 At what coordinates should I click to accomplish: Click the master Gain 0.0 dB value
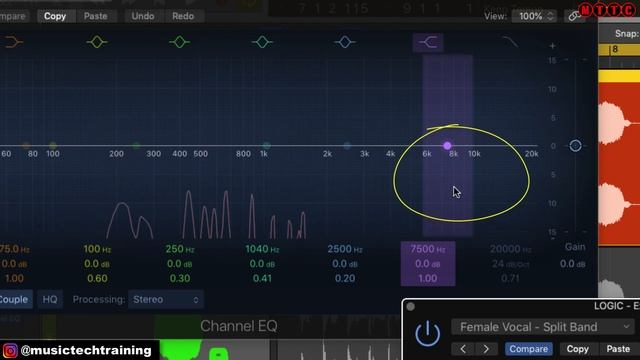click(573, 264)
